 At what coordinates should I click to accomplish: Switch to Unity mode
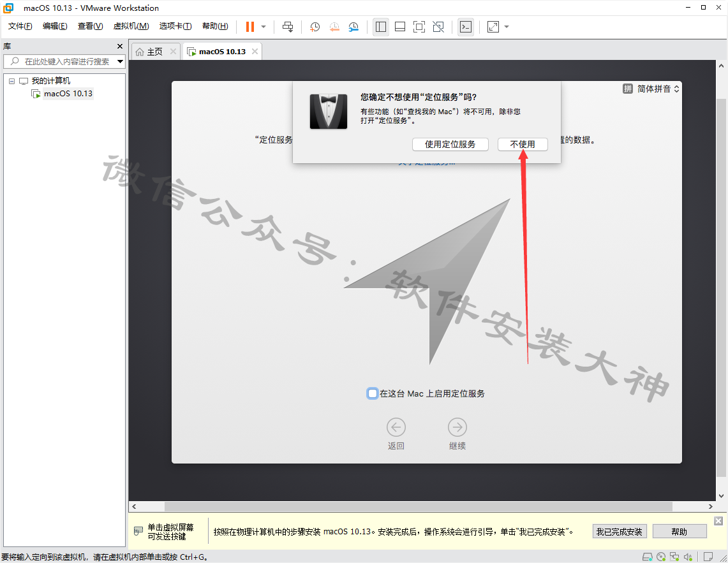(x=438, y=27)
